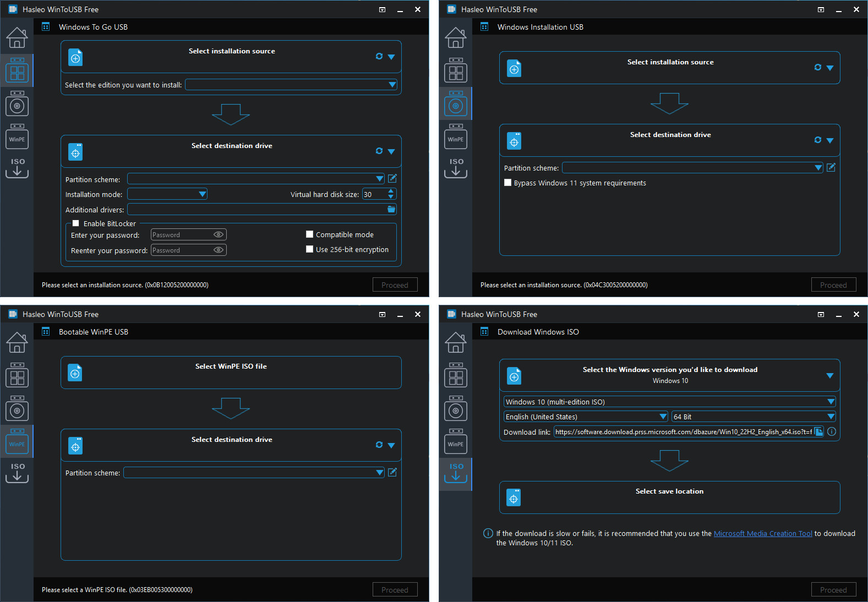Open title bar menu button in Bootable WinPE USB window
Screen dimensions: 868x602
[x=383, y=314]
